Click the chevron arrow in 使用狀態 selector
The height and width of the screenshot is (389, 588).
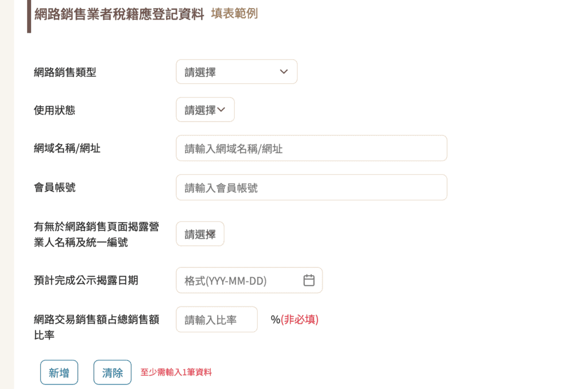click(221, 110)
